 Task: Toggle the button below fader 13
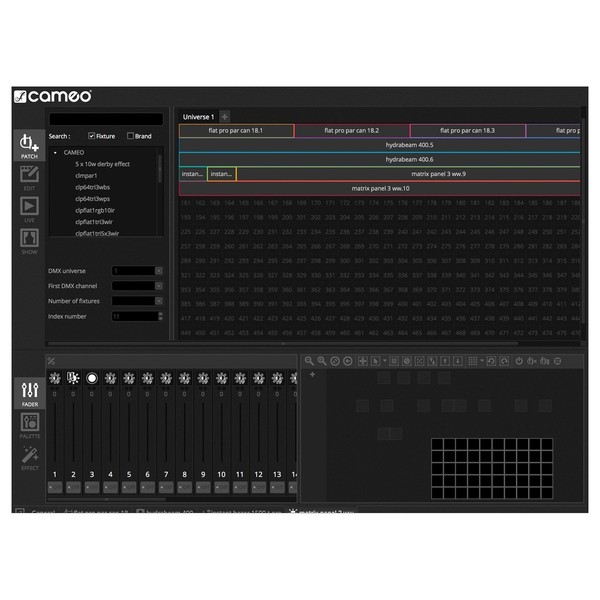[x=277, y=487]
